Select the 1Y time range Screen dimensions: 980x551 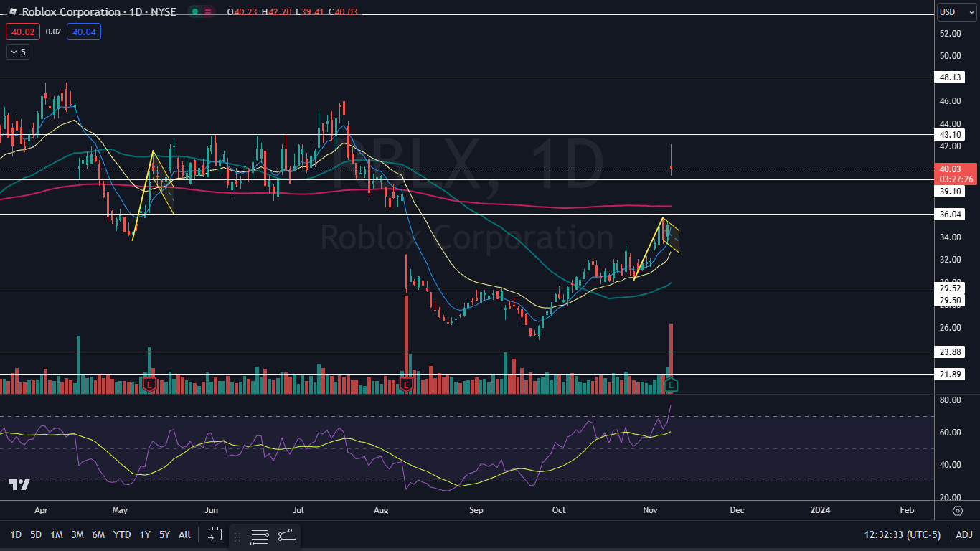coord(145,534)
